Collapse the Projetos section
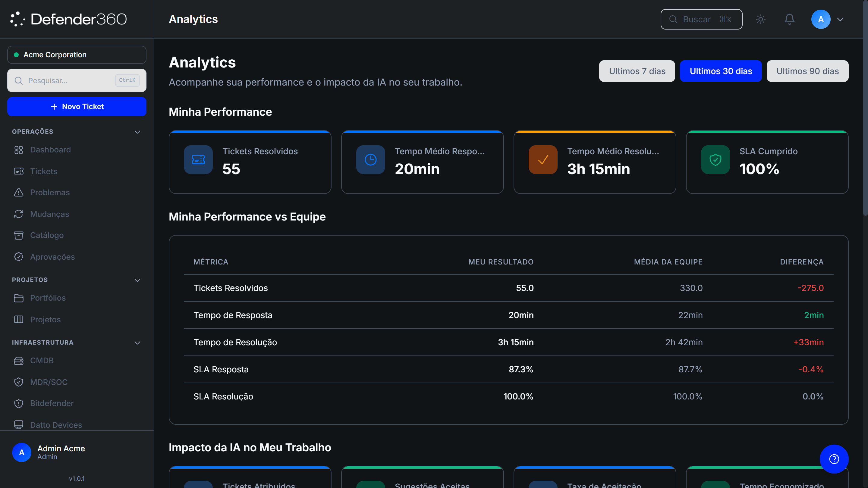The height and width of the screenshot is (488, 868). pos(137,280)
